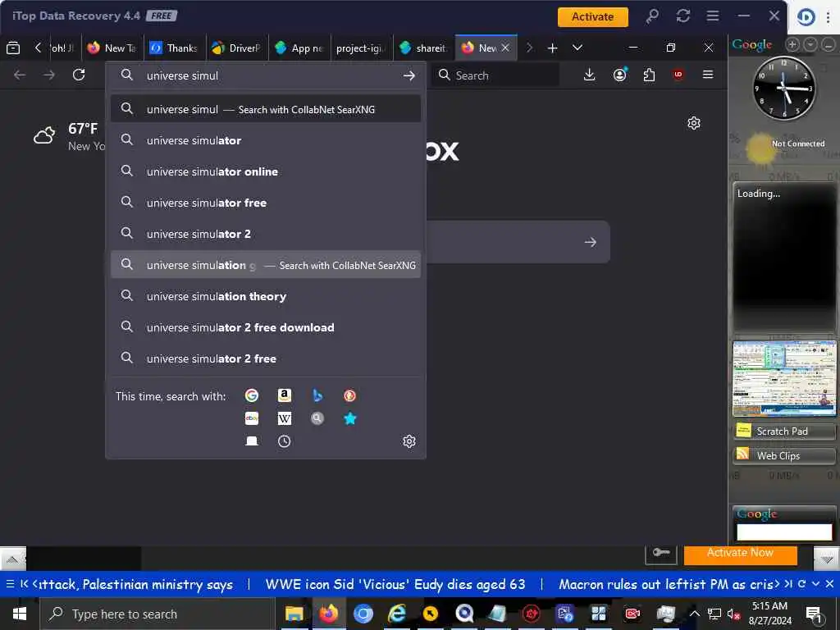
Task: Open the Web Clips gadget
Action: 783,455
